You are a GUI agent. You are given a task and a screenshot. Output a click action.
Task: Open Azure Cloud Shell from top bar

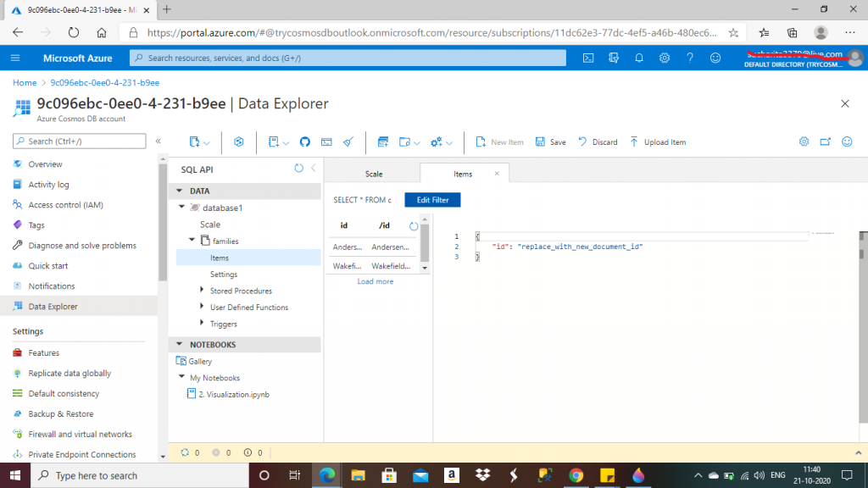tap(588, 58)
